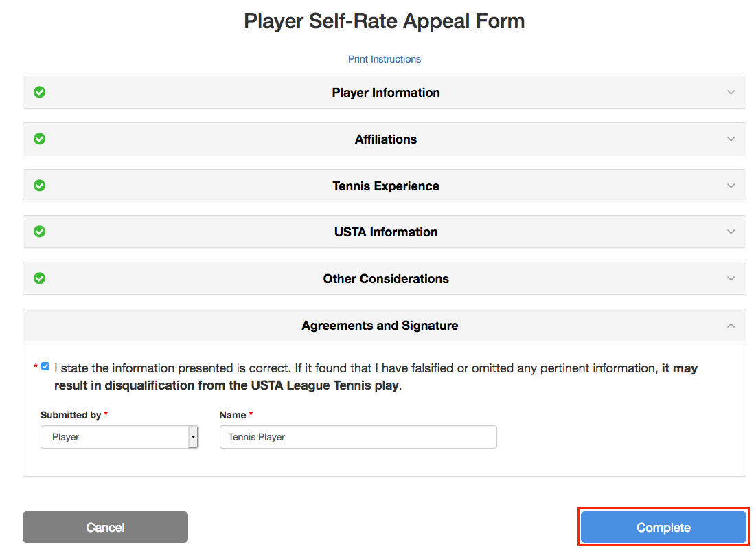The image size is (756, 549).
Task: Click the Agreements and Signature header title
Action: click(x=380, y=326)
